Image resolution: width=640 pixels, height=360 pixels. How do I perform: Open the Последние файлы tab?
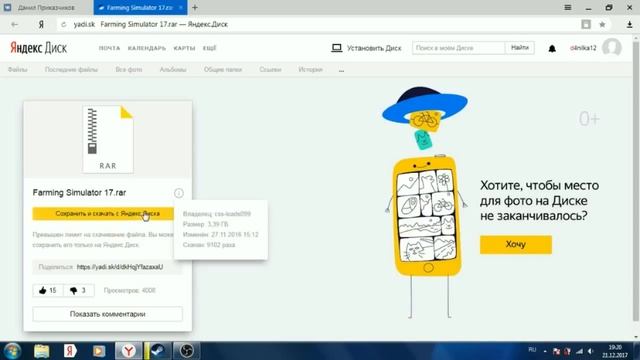tap(71, 70)
